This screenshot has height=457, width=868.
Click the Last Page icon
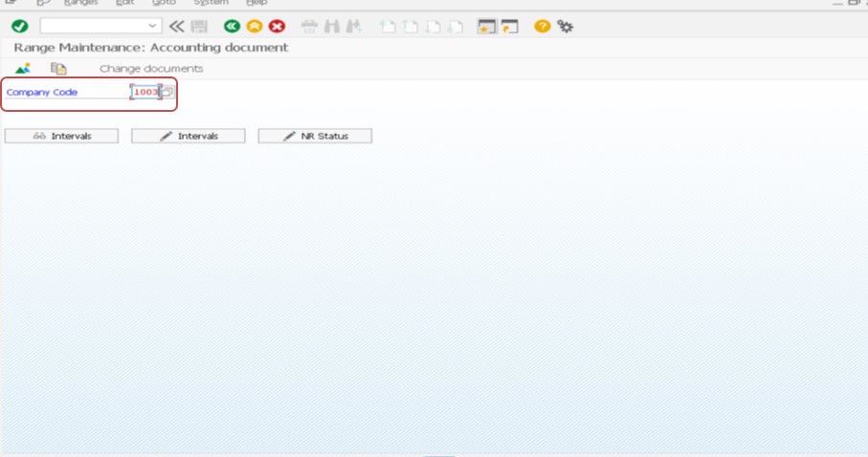455,26
